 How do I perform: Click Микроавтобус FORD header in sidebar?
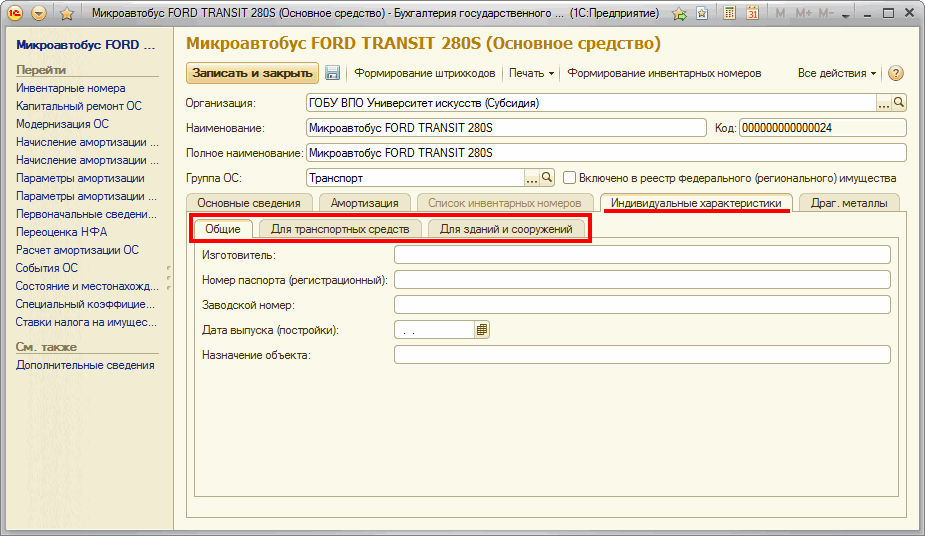86,45
